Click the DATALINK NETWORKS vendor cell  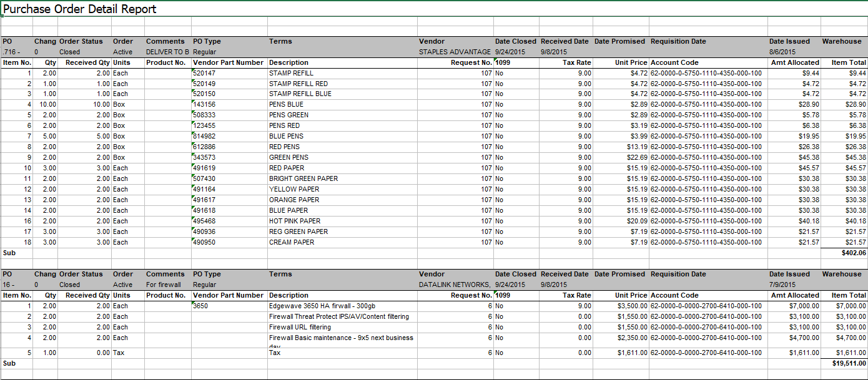click(455, 285)
